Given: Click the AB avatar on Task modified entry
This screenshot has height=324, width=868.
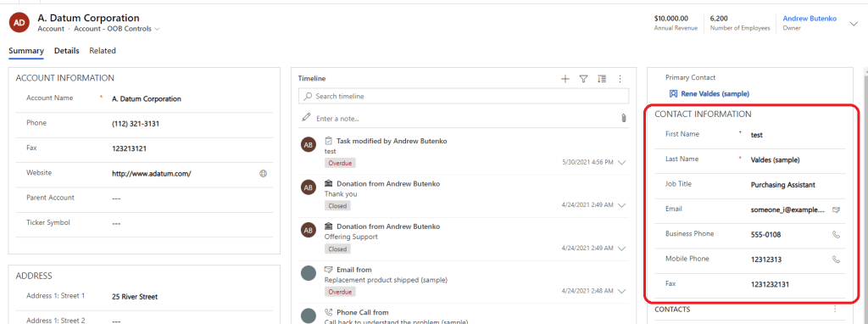Looking at the screenshot, I should click(x=309, y=144).
